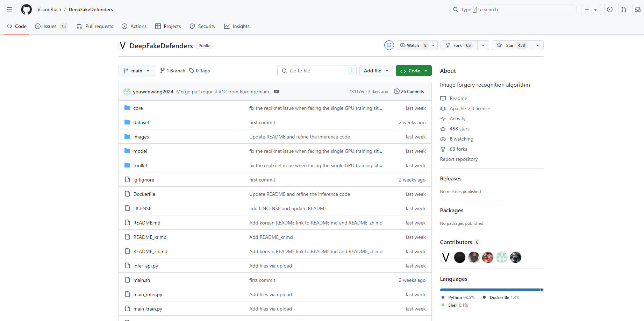Click the GitHub logo home icon
The width and height of the screenshot is (644, 321).
(26, 9)
